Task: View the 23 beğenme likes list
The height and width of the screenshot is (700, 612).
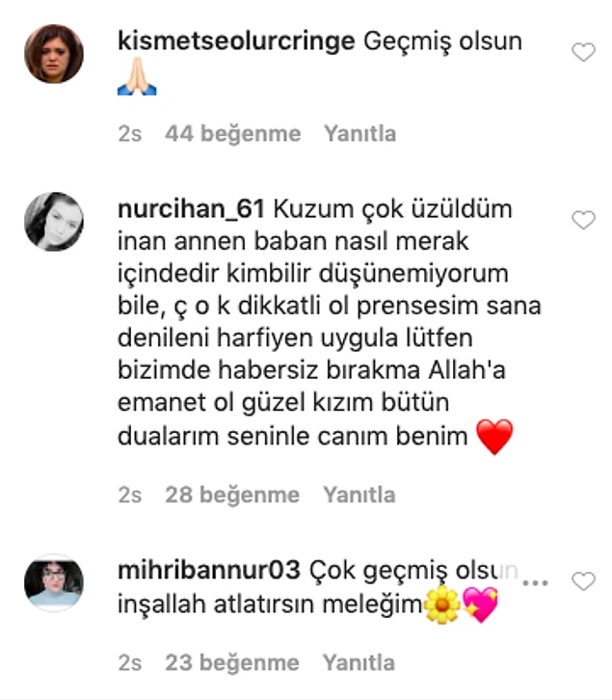Action: pyautogui.click(x=232, y=662)
